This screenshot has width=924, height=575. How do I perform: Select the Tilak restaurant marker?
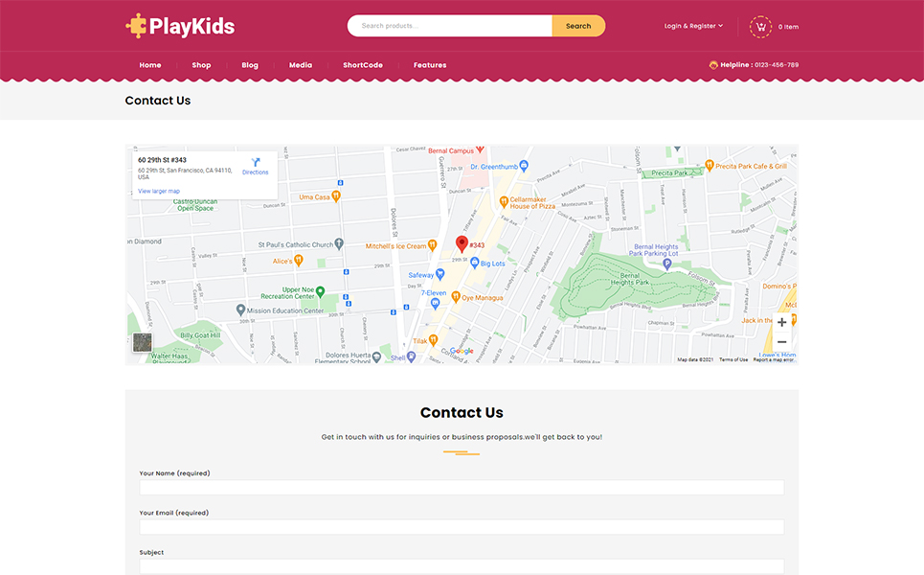tap(433, 339)
